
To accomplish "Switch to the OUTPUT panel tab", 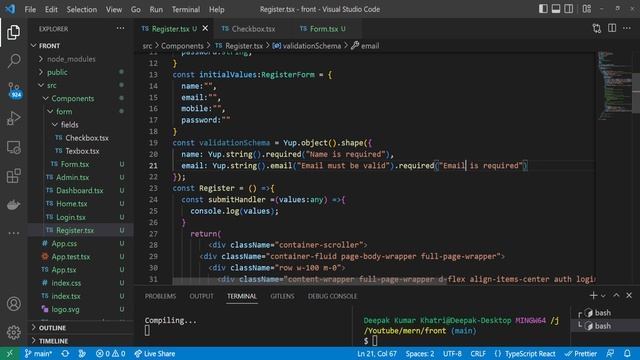I will pyautogui.click(x=201, y=296).
